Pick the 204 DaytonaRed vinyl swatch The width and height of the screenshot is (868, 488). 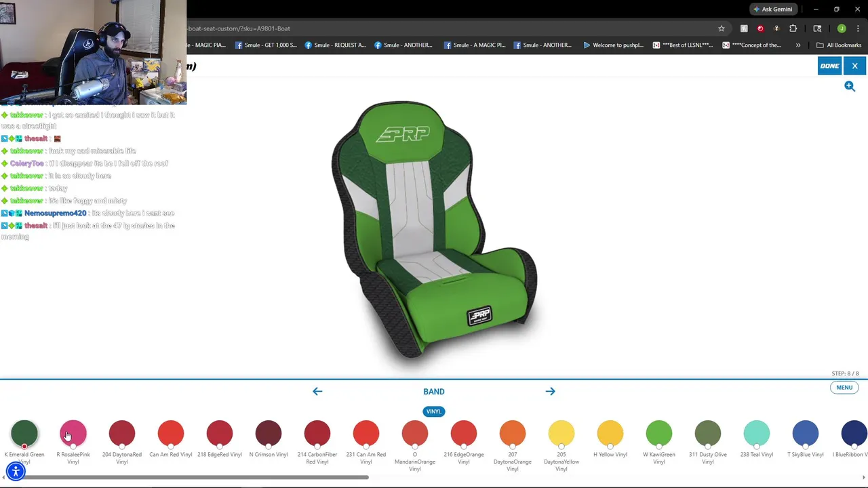[122, 434]
